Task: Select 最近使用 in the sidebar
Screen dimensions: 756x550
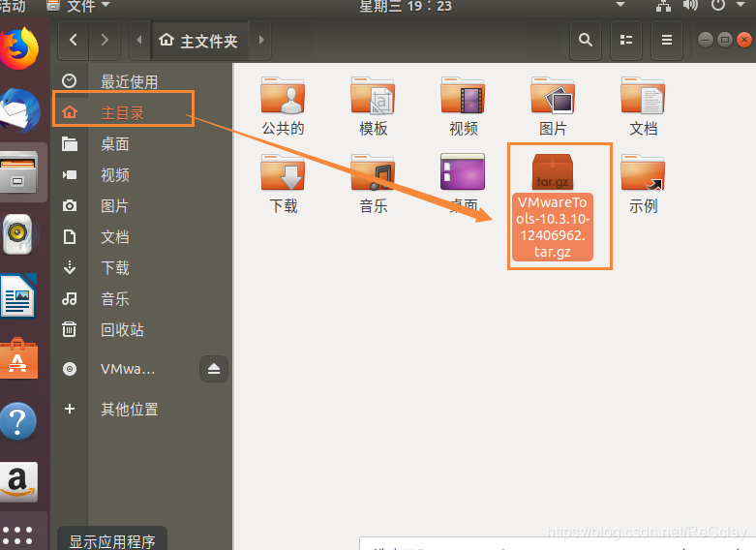Action: (x=141, y=81)
